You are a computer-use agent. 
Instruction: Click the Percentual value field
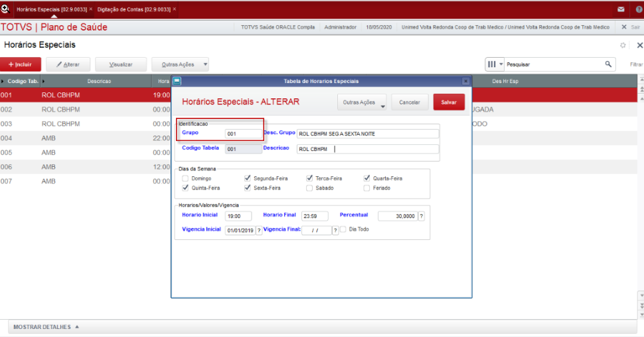(x=397, y=216)
